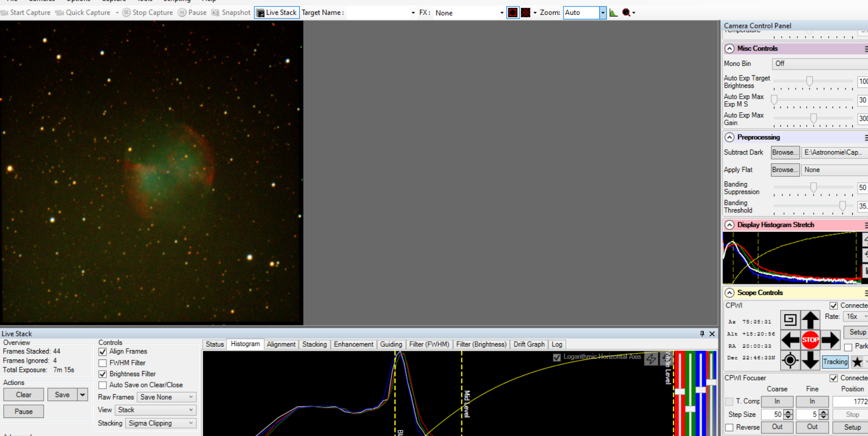The image size is (868, 436).
Task: Open the FX dropdown
Action: pyautogui.click(x=502, y=13)
